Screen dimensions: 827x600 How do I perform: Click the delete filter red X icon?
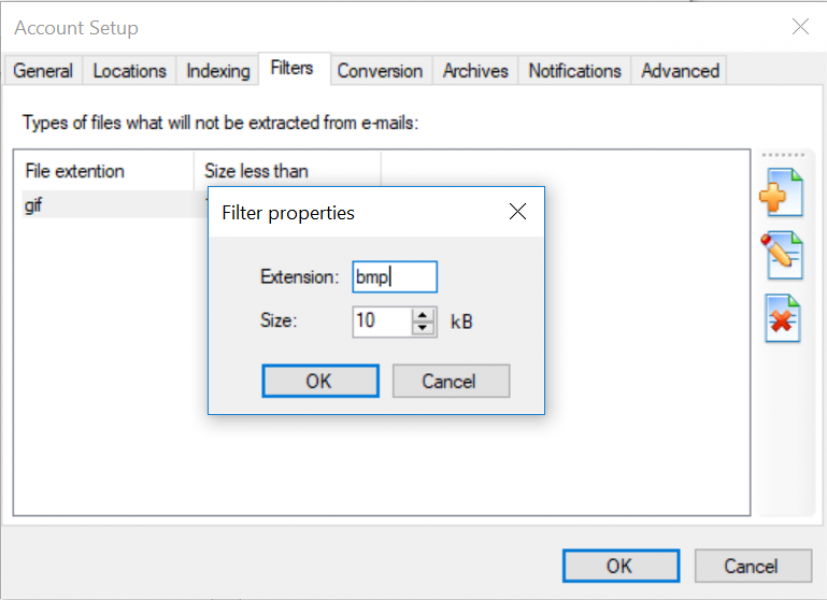pos(781,318)
